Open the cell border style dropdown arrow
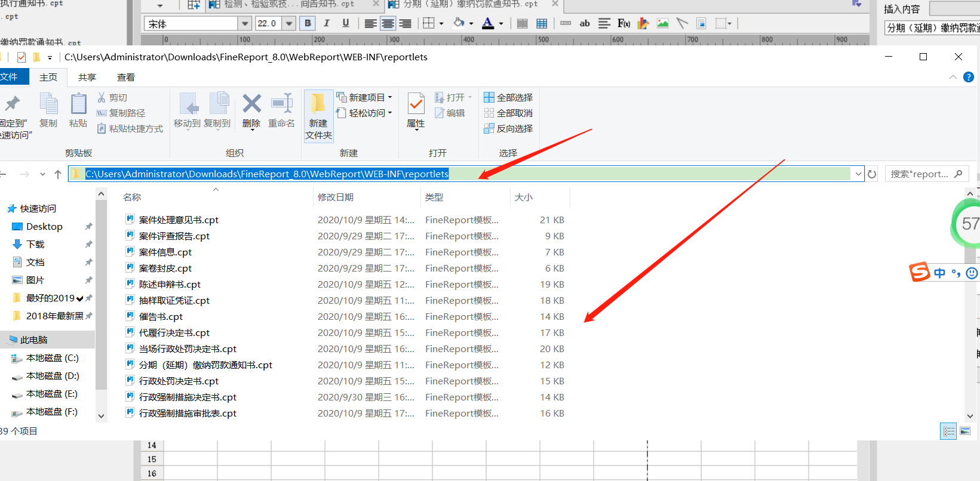The width and height of the screenshot is (980, 481). tap(441, 24)
